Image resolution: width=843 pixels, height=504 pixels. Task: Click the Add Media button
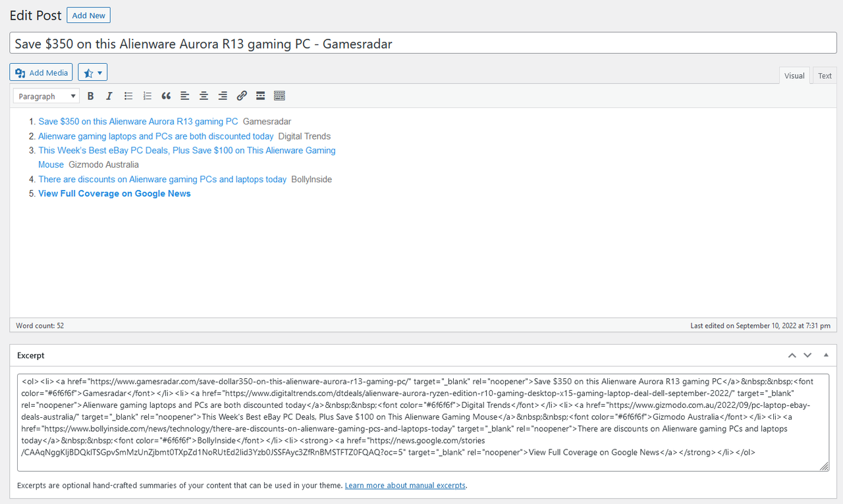tap(41, 72)
